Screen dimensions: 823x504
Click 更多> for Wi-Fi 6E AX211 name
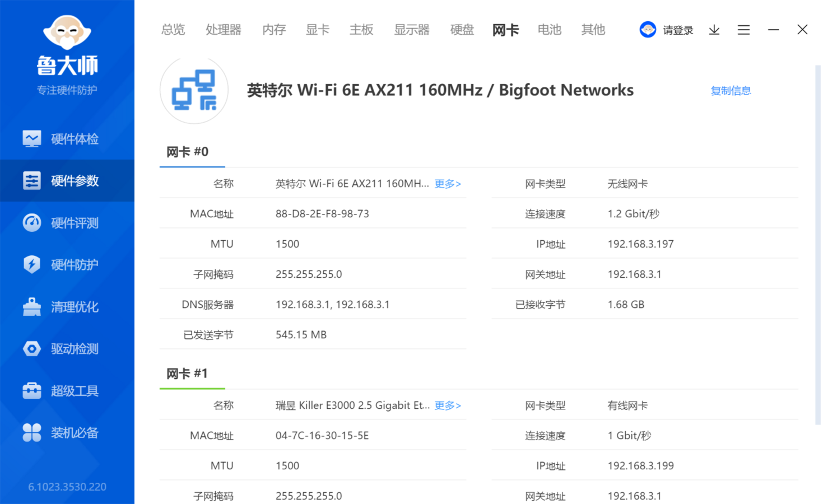pyautogui.click(x=448, y=184)
